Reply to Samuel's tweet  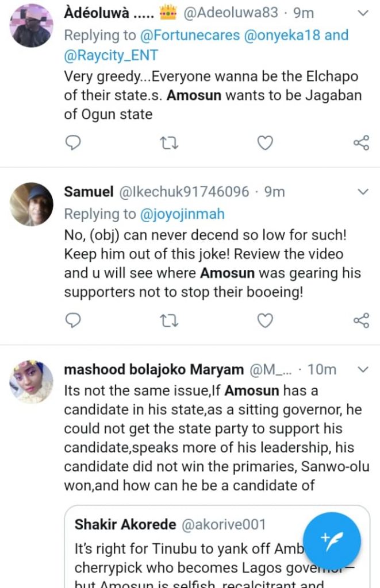(73, 320)
